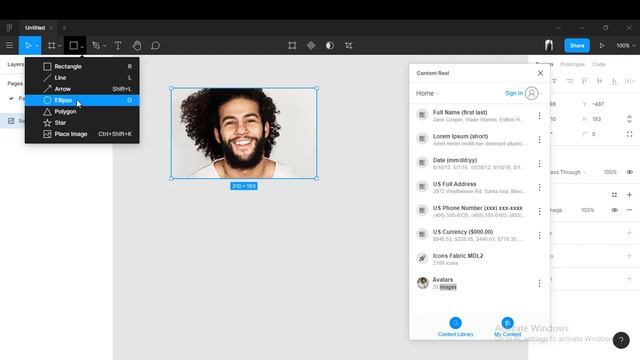
Task: Toggle image fill visibility eye
Action: click(x=614, y=210)
